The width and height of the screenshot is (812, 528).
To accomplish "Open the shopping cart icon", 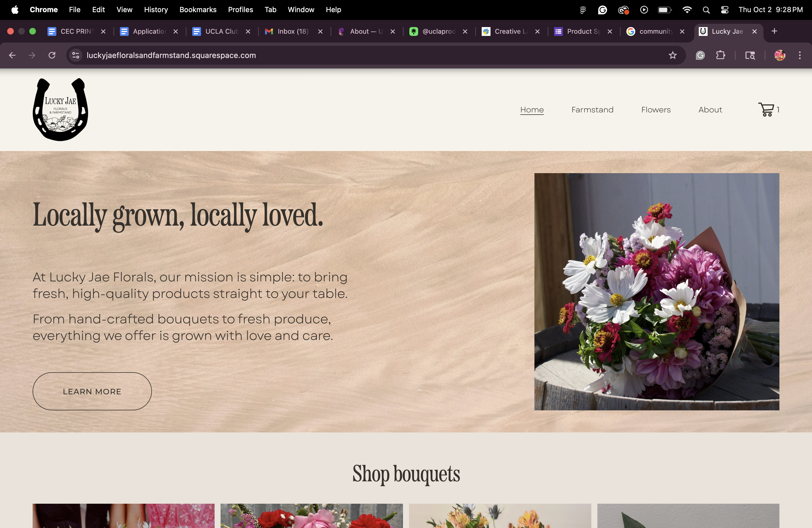I will pyautogui.click(x=767, y=109).
